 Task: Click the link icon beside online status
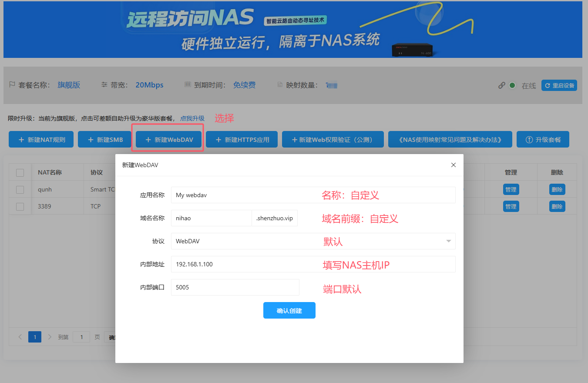click(x=502, y=85)
